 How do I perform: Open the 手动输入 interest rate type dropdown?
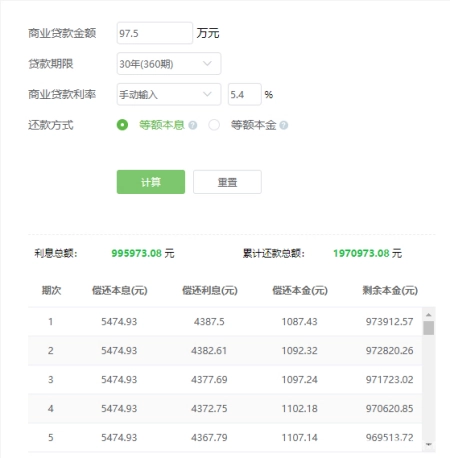(169, 94)
